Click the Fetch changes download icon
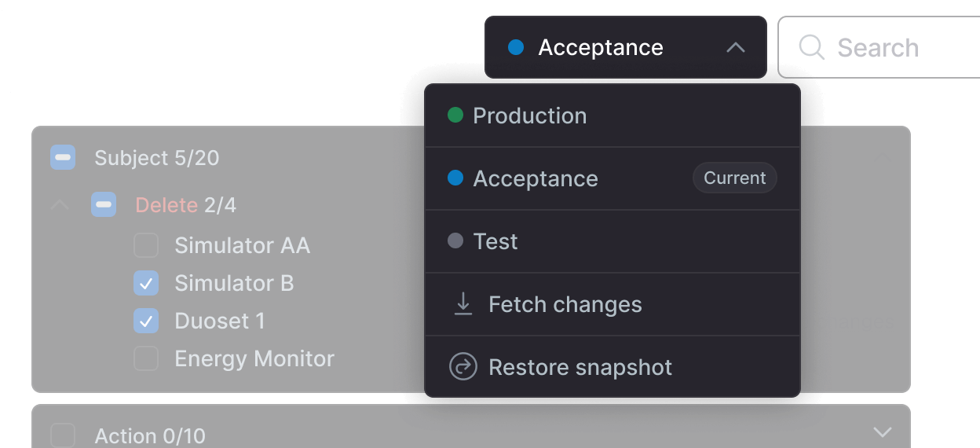Image resolution: width=980 pixels, height=448 pixels. pyautogui.click(x=463, y=304)
